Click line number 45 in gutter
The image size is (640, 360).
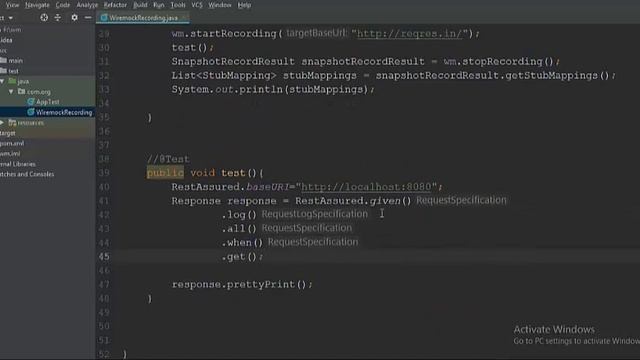click(x=104, y=257)
